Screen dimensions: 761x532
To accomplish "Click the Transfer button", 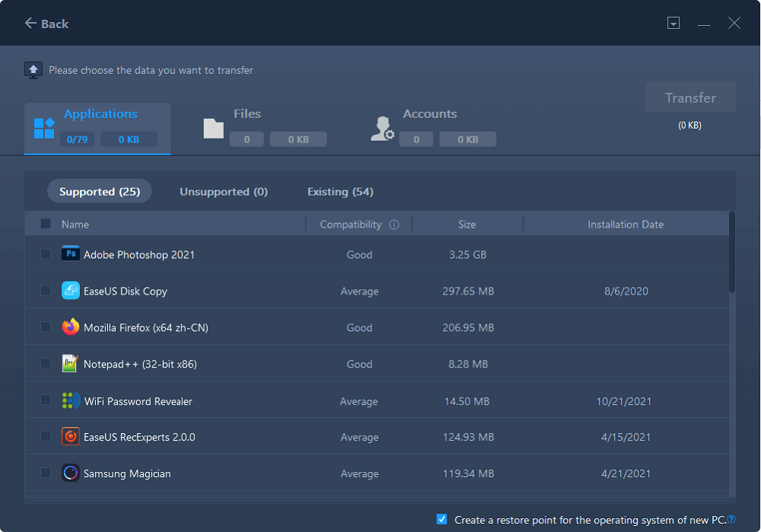I will 689,97.
